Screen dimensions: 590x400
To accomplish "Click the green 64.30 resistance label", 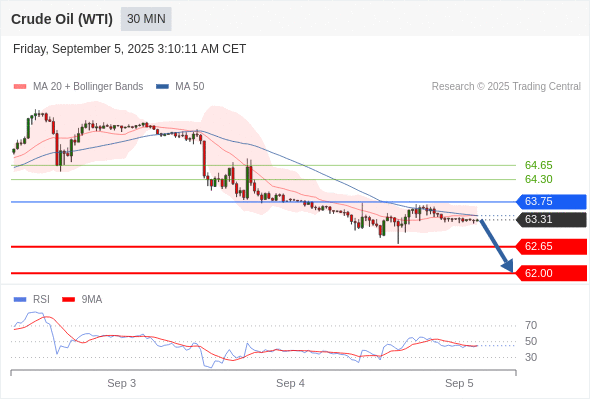I will [x=538, y=179].
